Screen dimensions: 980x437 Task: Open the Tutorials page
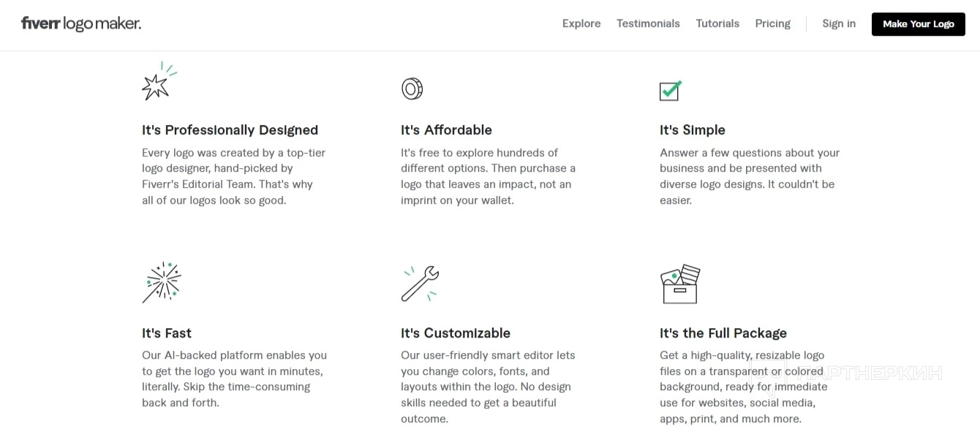coord(717,23)
